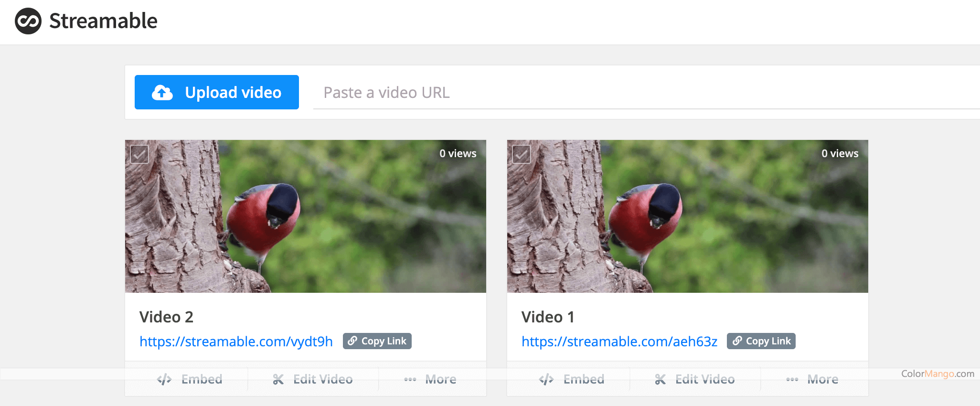Screen dimensions: 980x406
Task: Click the Video 2 title text
Action: coord(166,317)
